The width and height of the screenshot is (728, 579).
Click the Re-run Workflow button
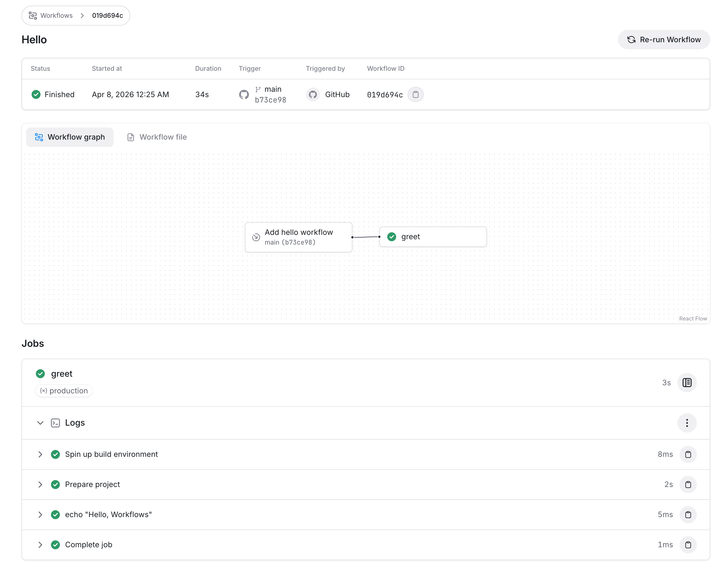[x=663, y=40]
